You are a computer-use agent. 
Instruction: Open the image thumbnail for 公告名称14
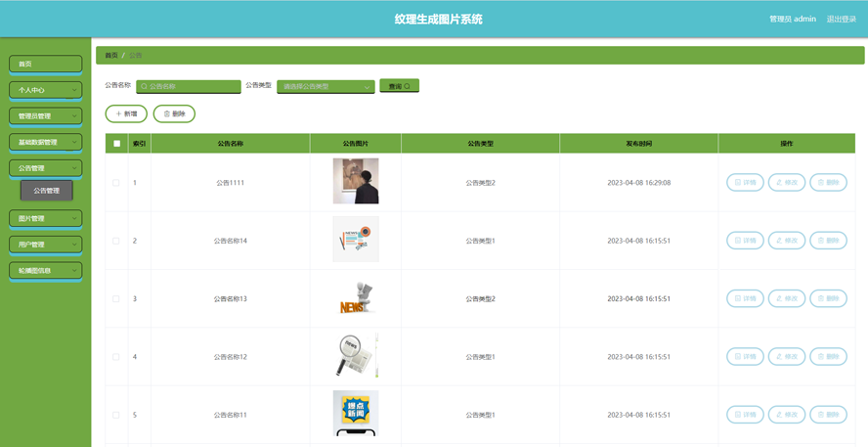(x=356, y=239)
